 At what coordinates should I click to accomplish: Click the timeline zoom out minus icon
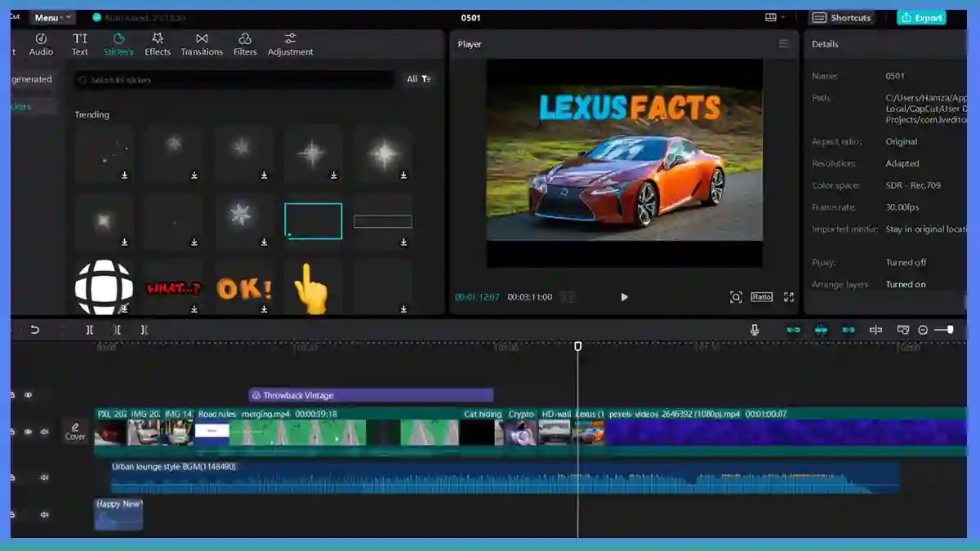(x=923, y=330)
